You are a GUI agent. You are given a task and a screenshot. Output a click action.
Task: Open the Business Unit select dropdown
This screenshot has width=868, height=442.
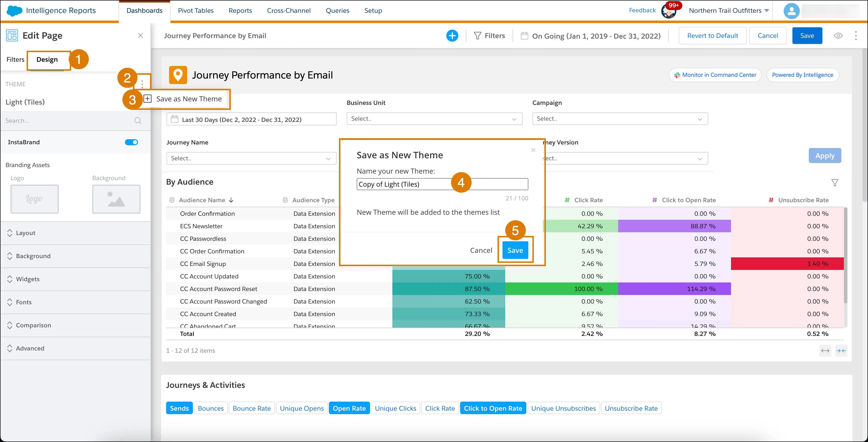tap(434, 118)
